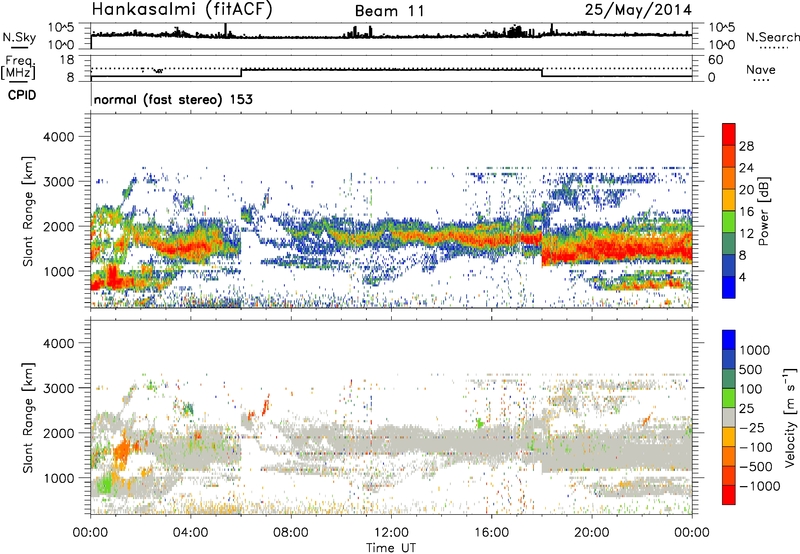
Task: Pick the top blue segment of Velocity colorbar
Action: coord(729,340)
